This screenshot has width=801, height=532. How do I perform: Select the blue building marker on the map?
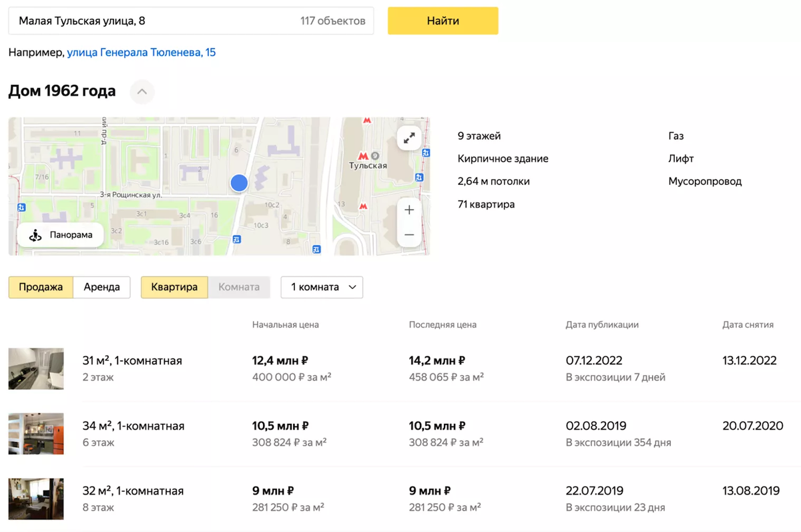239,182
